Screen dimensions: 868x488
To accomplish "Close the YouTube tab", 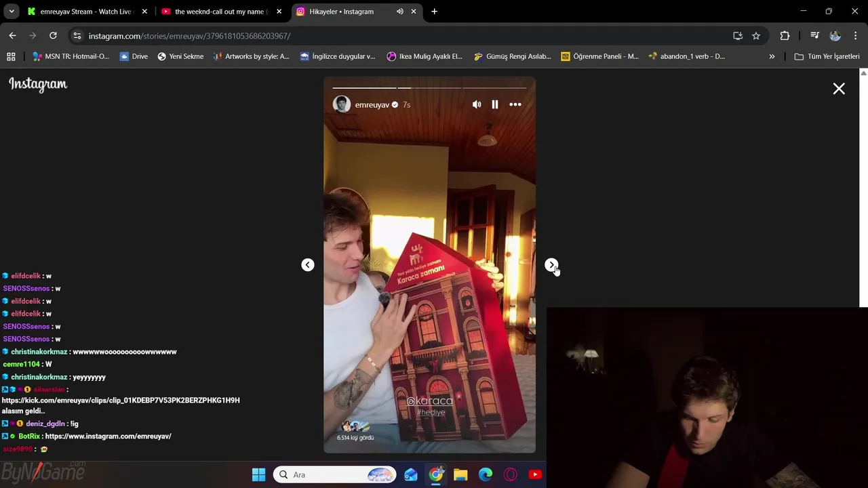I will point(279,12).
